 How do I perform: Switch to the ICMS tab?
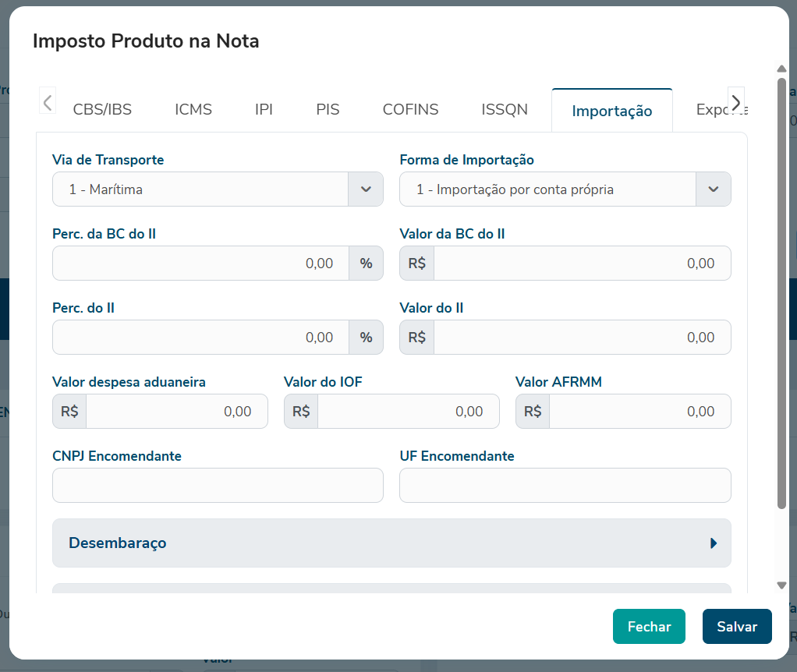point(193,110)
